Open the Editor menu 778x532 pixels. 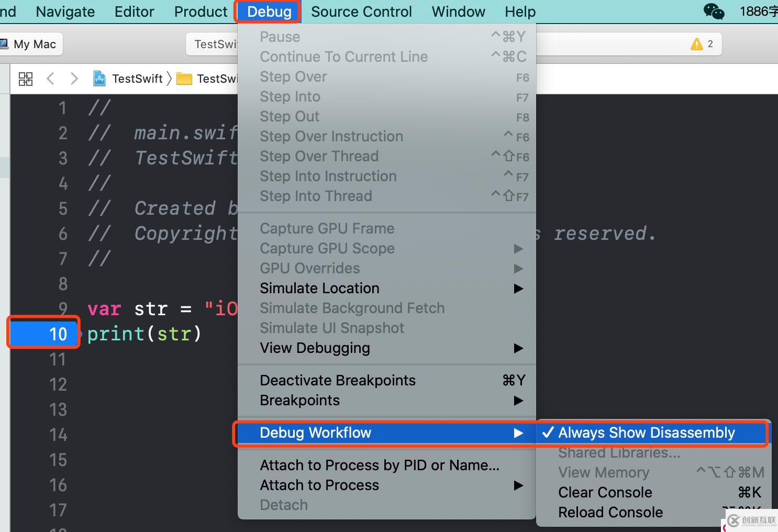134,12
